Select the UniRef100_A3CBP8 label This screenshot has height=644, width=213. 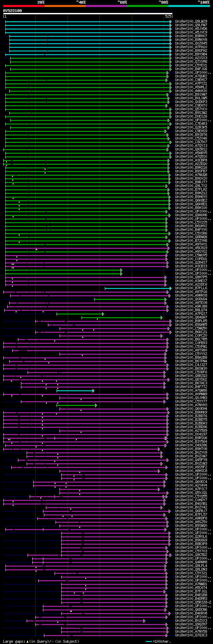point(191,160)
